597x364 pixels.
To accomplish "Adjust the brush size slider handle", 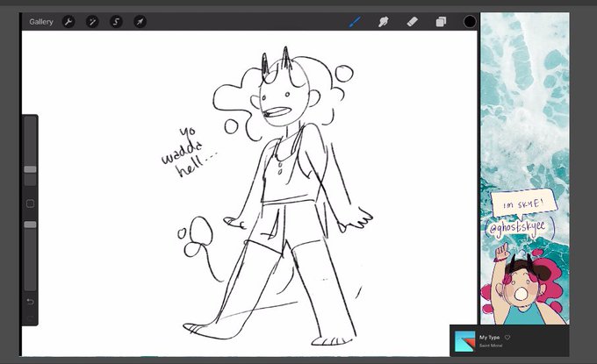I will (x=31, y=169).
